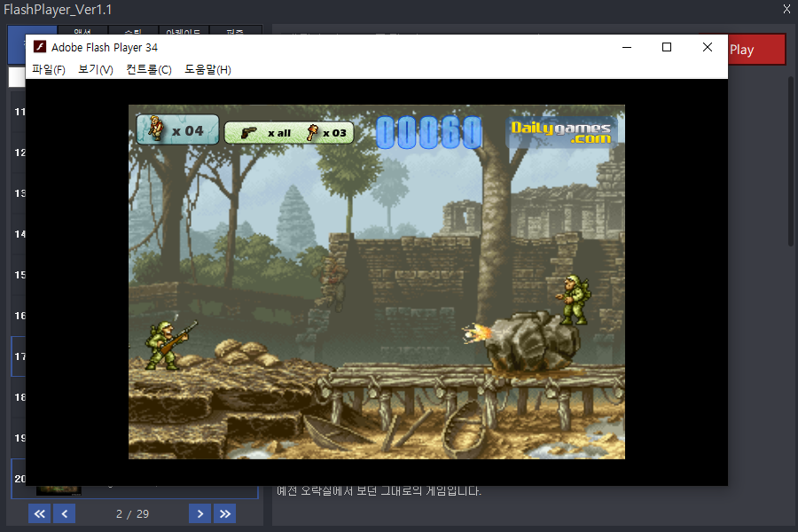Screen dimensions: 798x532
Task: Click the Adobe Flash icon in the title bar
Action: coord(40,47)
